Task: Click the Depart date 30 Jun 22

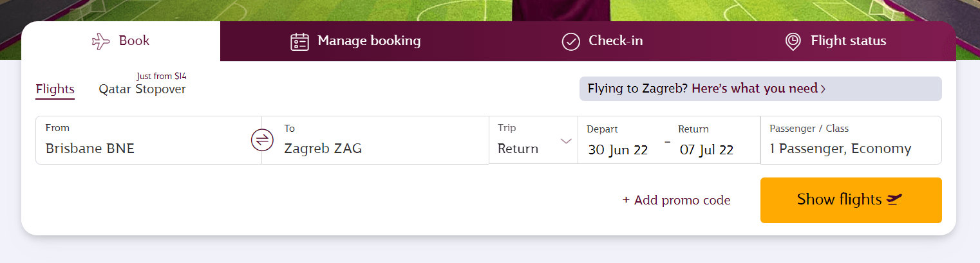Action: (618, 150)
